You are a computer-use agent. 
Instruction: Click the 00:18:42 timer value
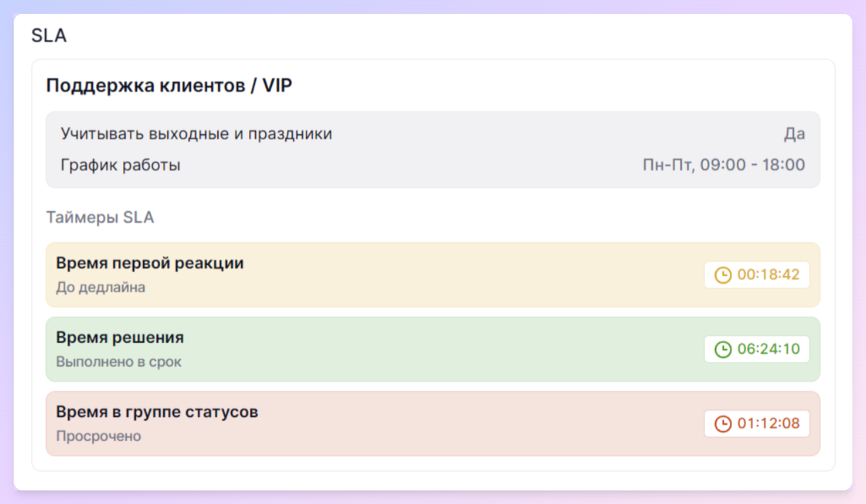pyautogui.click(x=768, y=275)
